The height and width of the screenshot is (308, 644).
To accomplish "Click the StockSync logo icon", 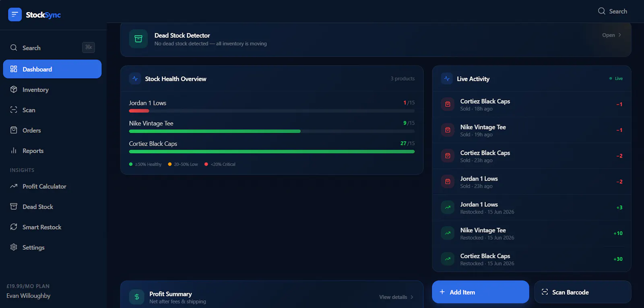I will click(15, 14).
